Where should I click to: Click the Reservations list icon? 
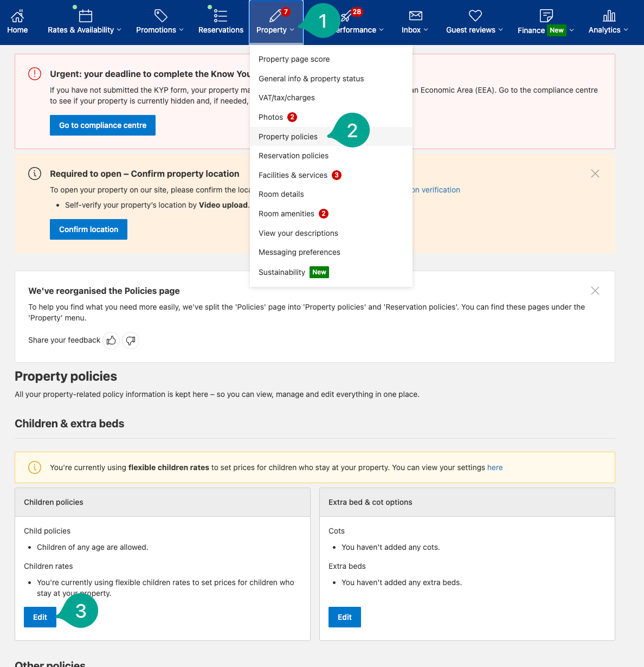coord(221,16)
